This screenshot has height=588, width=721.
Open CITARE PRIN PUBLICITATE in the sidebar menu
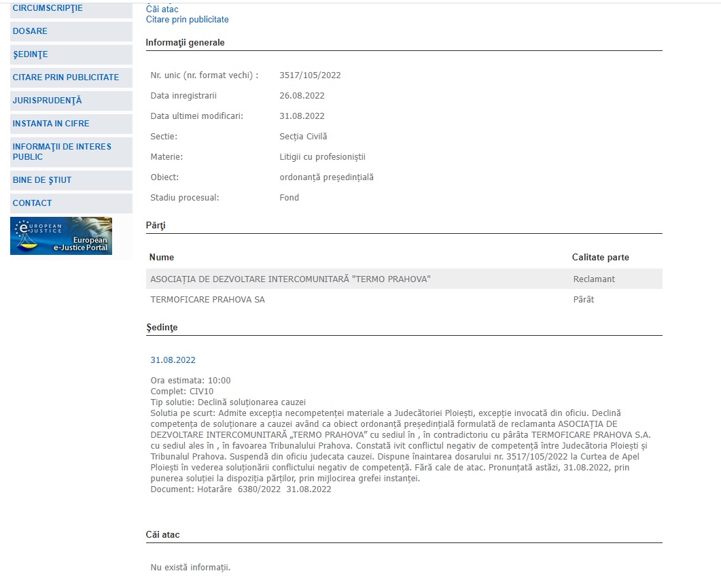[65, 77]
